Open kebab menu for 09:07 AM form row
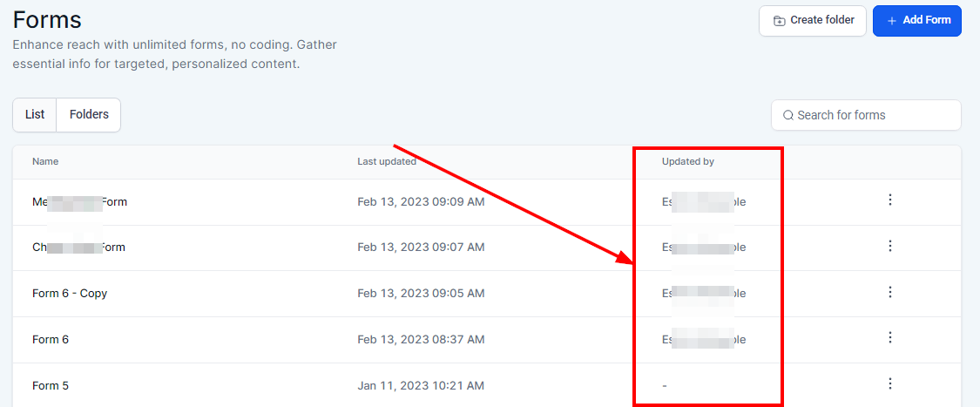 coord(889,247)
